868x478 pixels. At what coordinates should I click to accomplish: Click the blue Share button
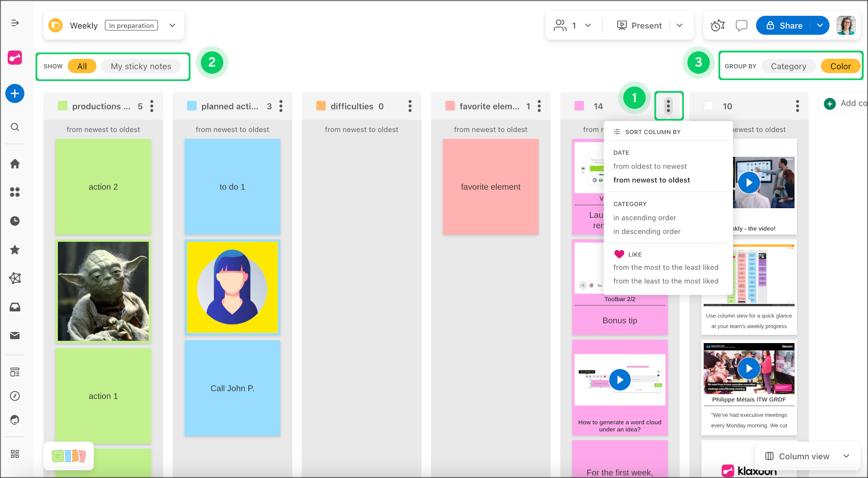(784, 26)
